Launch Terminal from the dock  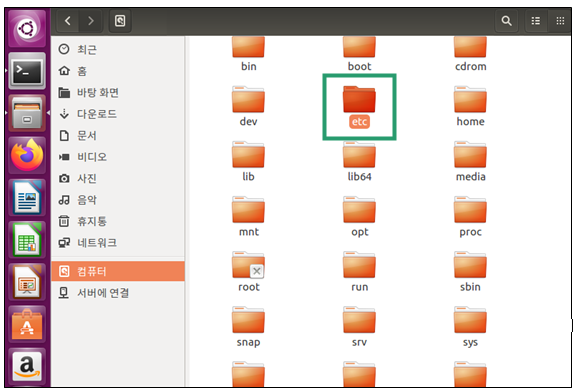27,71
